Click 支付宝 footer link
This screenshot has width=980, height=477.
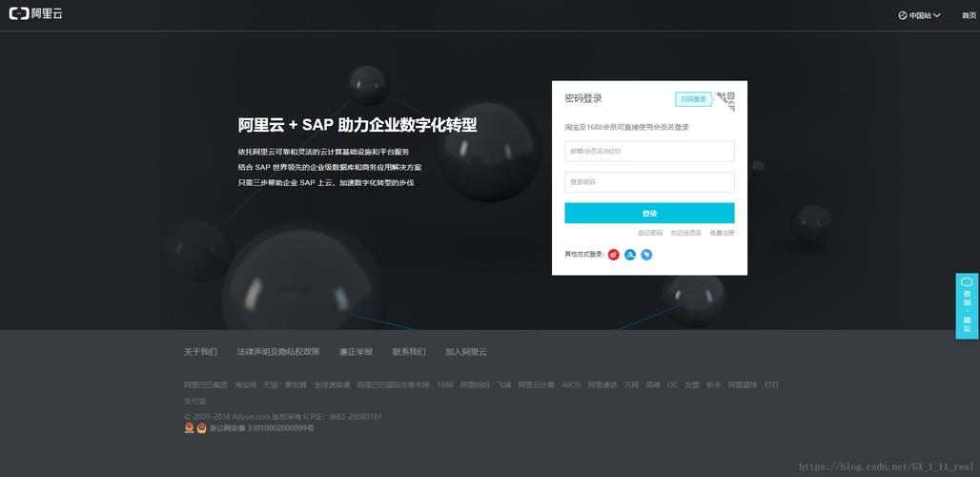tap(195, 402)
